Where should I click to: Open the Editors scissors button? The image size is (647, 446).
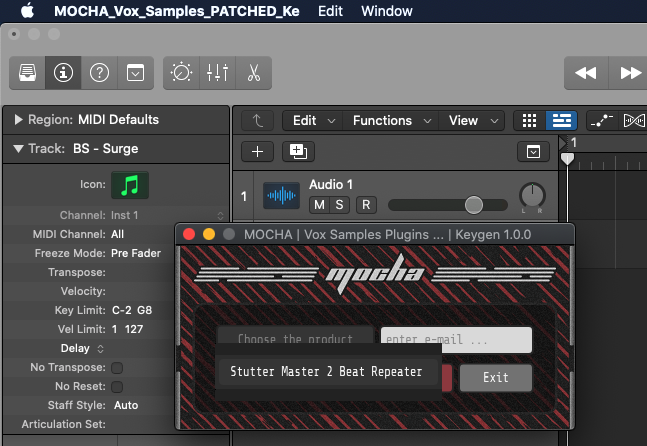254,73
